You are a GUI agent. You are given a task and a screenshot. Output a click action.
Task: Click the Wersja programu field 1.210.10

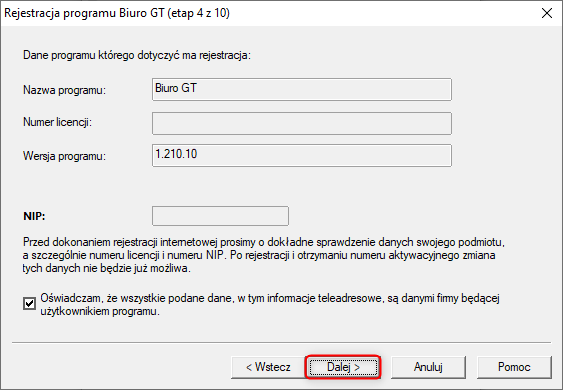(x=302, y=155)
